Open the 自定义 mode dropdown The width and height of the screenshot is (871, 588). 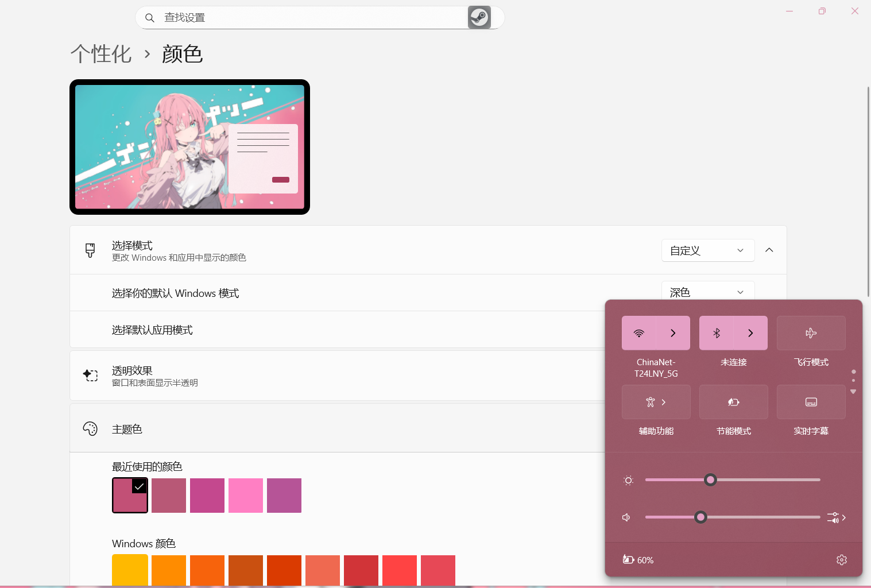coord(708,250)
